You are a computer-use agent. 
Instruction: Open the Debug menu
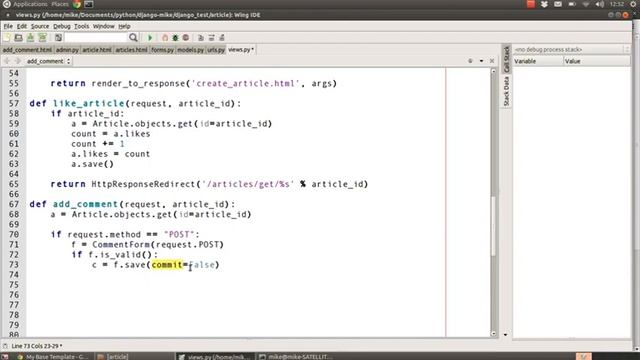62,26
